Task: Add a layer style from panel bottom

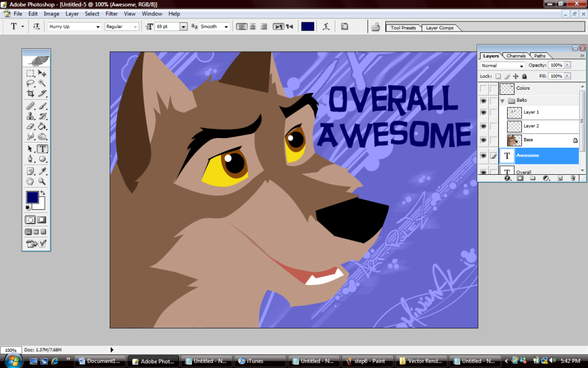Action: click(x=507, y=178)
